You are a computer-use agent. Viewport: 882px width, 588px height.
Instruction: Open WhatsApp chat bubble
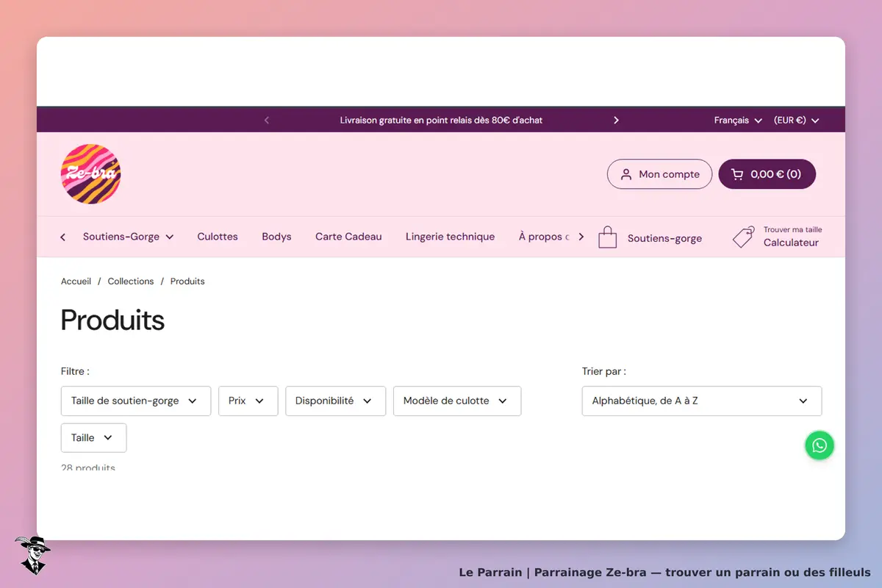click(820, 445)
